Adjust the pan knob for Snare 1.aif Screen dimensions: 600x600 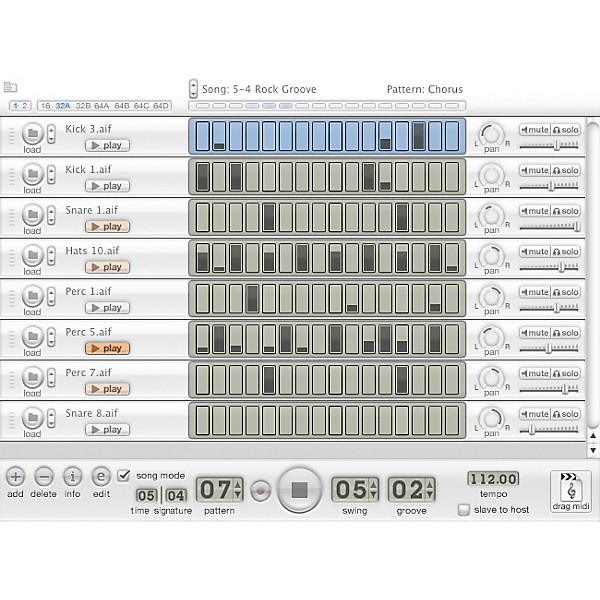tap(492, 215)
